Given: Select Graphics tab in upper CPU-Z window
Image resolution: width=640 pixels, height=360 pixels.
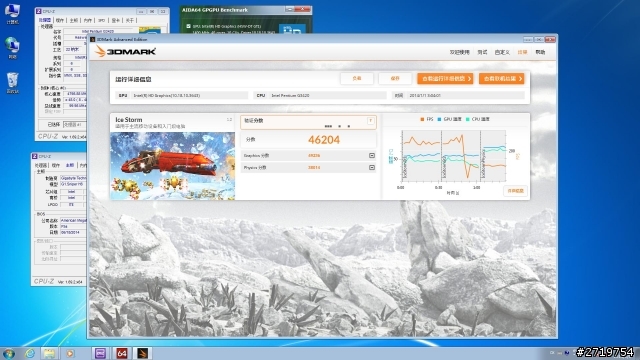Looking at the screenshot, I should coord(116,20).
